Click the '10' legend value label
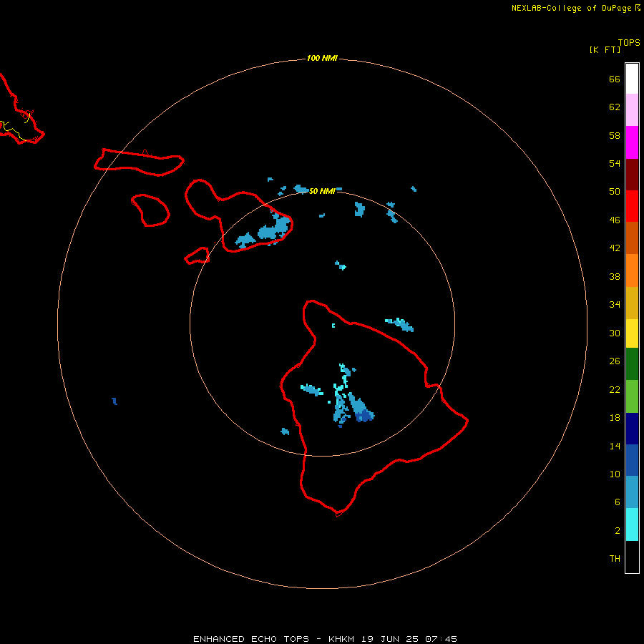Viewport: 644px width, 644px height. point(615,474)
